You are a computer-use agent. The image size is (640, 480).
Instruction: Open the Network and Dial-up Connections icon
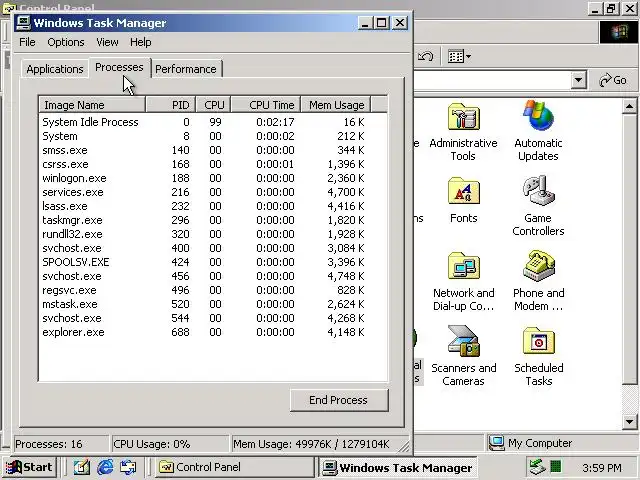463,282
